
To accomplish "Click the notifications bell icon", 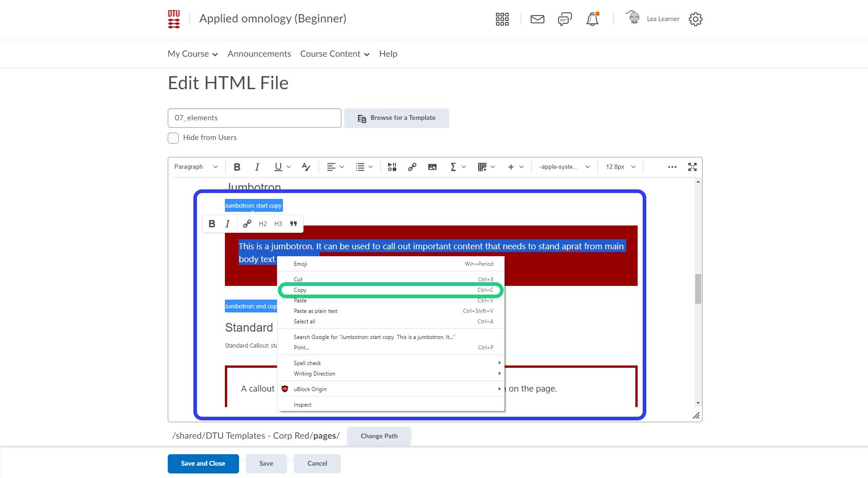I will (x=592, y=19).
